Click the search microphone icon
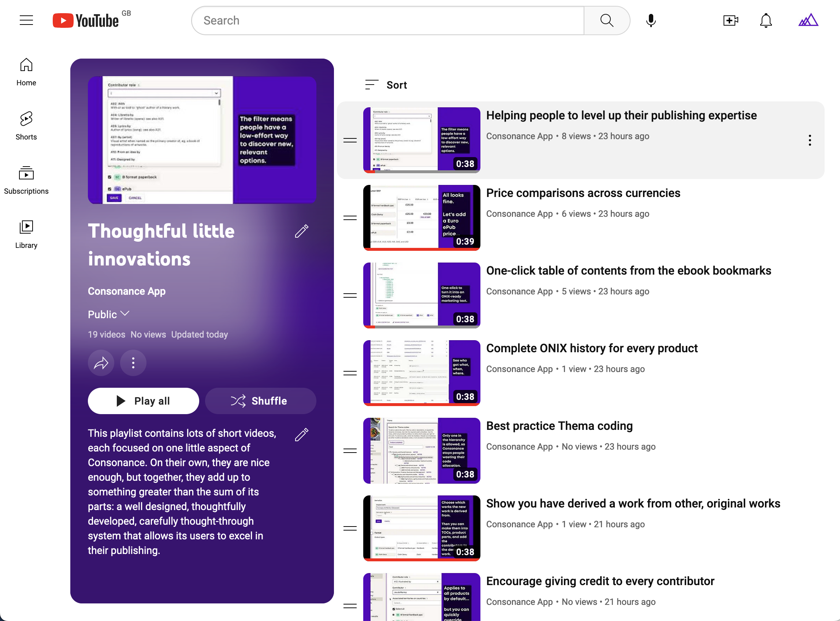Image resolution: width=840 pixels, height=621 pixels. (x=651, y=20)
